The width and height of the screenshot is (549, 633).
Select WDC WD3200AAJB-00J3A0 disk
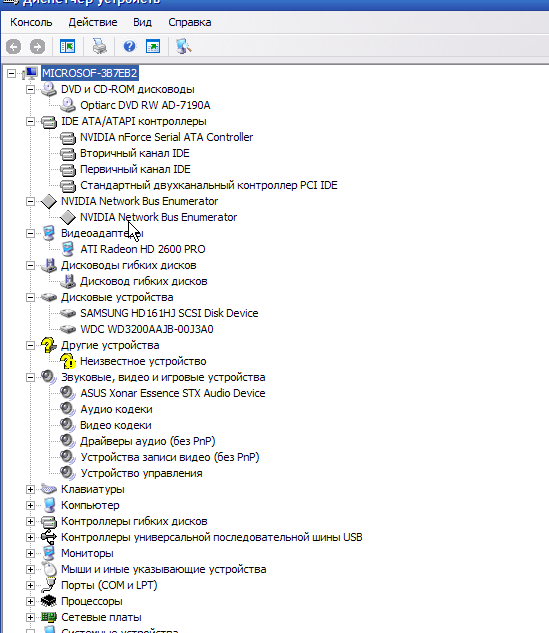tap(147, 329)
